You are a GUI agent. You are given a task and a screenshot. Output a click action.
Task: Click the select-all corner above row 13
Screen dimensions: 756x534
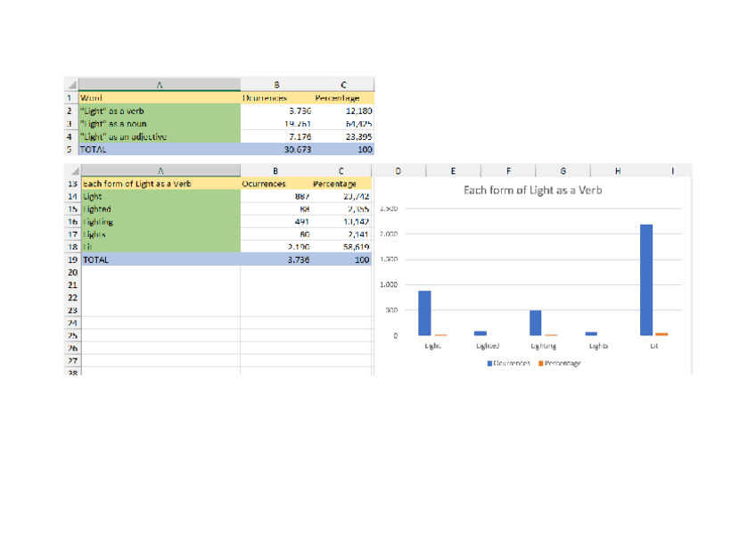tap(71, 170)
